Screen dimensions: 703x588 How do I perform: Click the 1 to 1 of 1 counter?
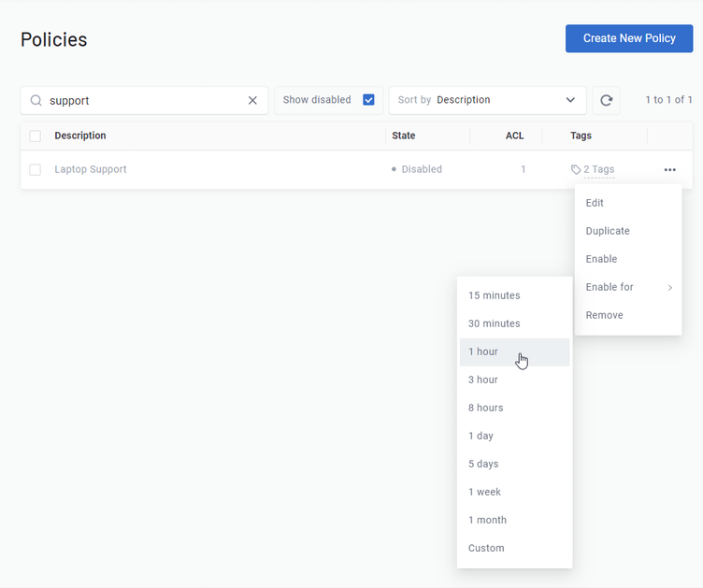point(668,100)
